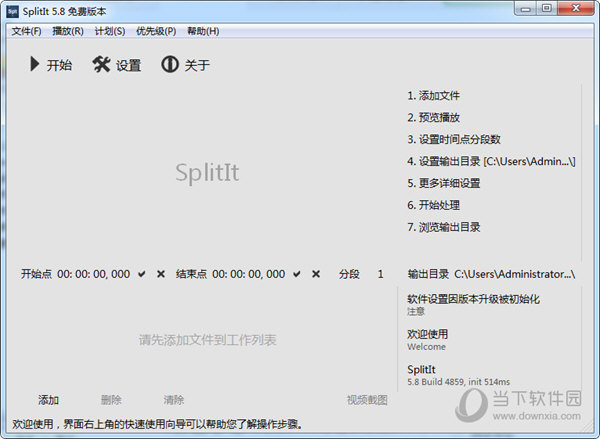
Task: Click the 设置 toolbar label
Action: pyautogui.click(x=129, y=65)
